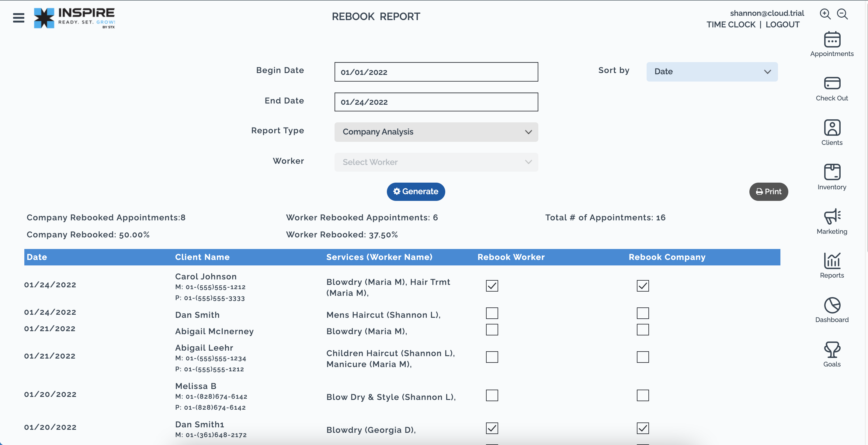The image size is (868, 445).
Task: Click the Client Name column header
Action: pos(202,257)
